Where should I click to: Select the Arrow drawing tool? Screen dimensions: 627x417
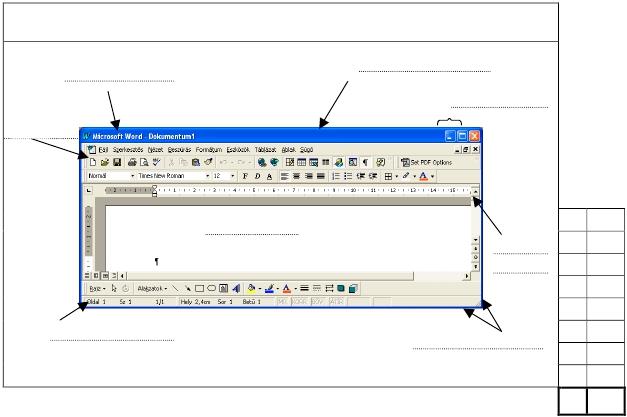[x=188, y=288]
